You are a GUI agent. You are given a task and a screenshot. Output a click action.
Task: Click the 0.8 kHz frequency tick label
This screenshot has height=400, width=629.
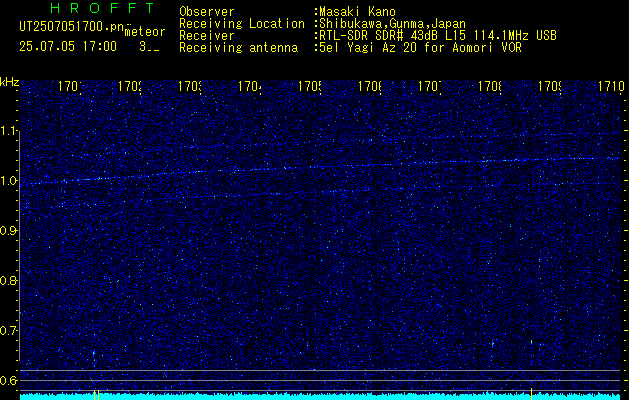tap(8, 281)
